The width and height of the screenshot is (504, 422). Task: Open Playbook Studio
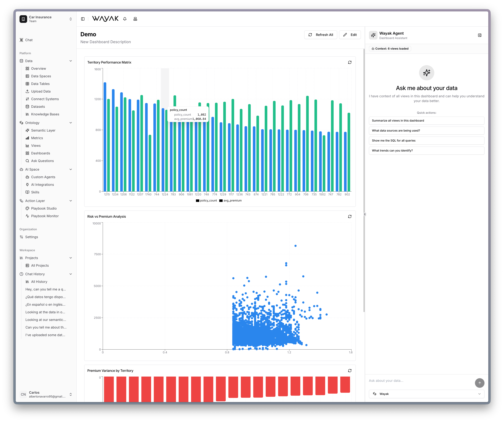tap(44, 209)
